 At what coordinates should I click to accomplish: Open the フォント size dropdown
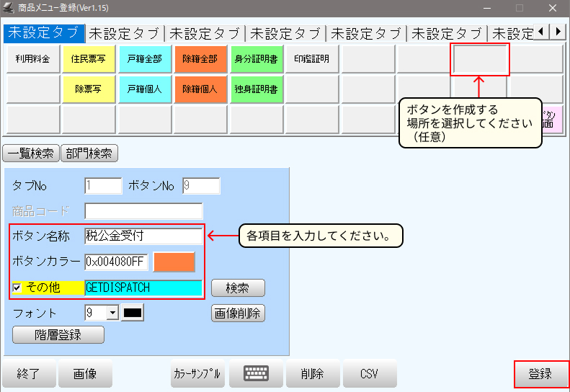[x=112, y=313]
